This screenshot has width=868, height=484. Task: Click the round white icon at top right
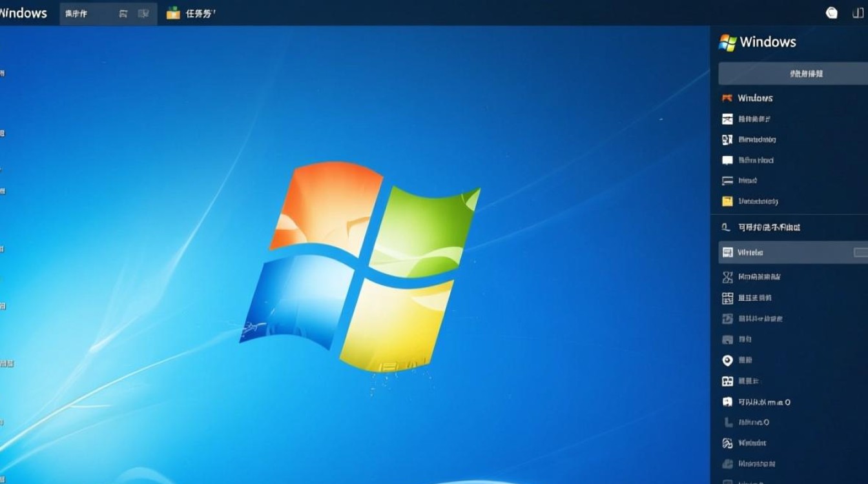832,13
